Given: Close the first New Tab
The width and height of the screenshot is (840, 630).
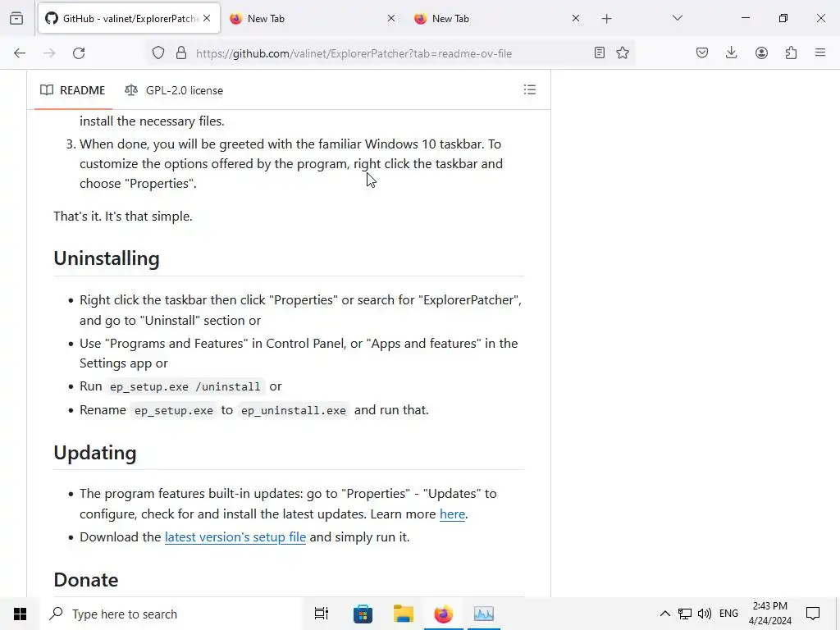Looking at the screenshot, I should (x=391, y=18).
